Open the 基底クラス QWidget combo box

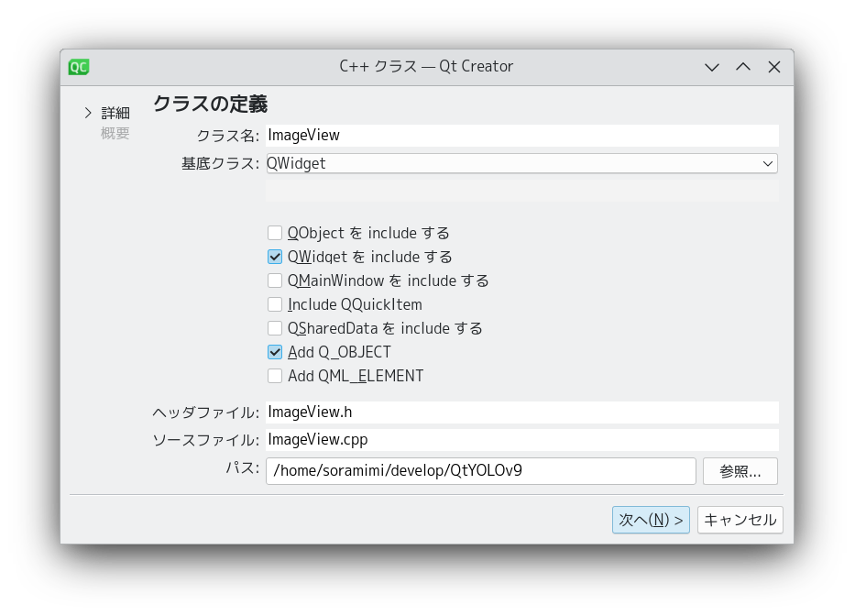coord(521,163)
